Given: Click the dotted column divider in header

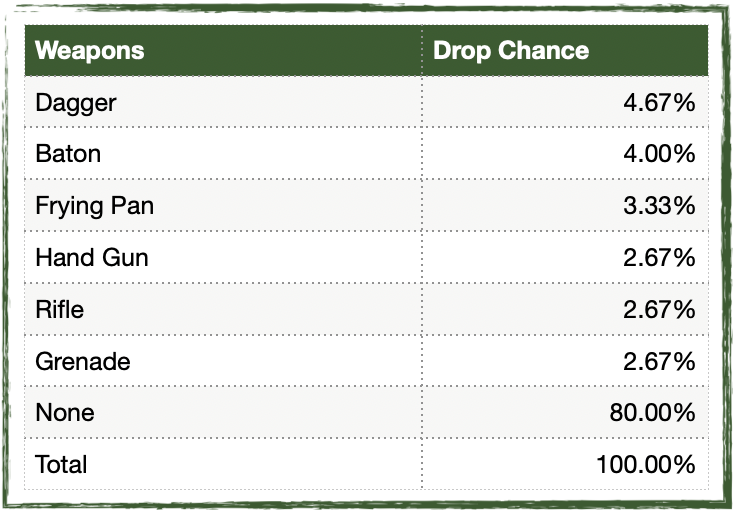Looking at the screenshot, I should coord(422,50).
